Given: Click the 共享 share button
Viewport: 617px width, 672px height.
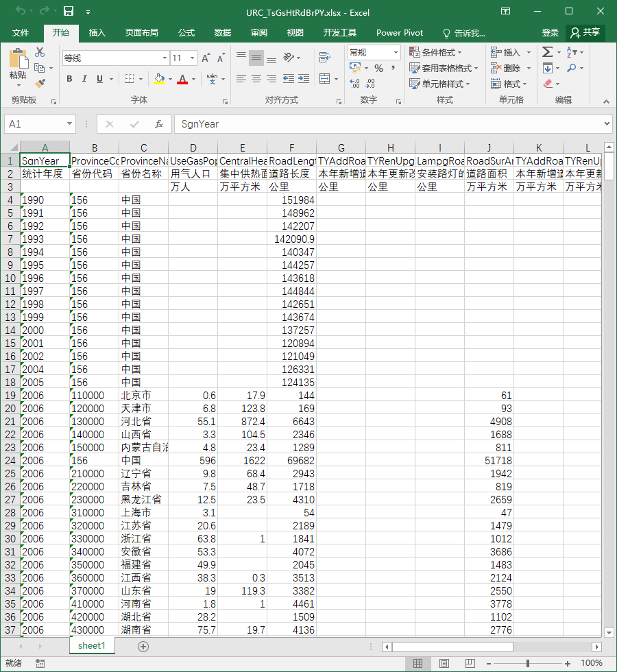Looking at the screenshot, I should pyautogui.click(x=585, y=33).
